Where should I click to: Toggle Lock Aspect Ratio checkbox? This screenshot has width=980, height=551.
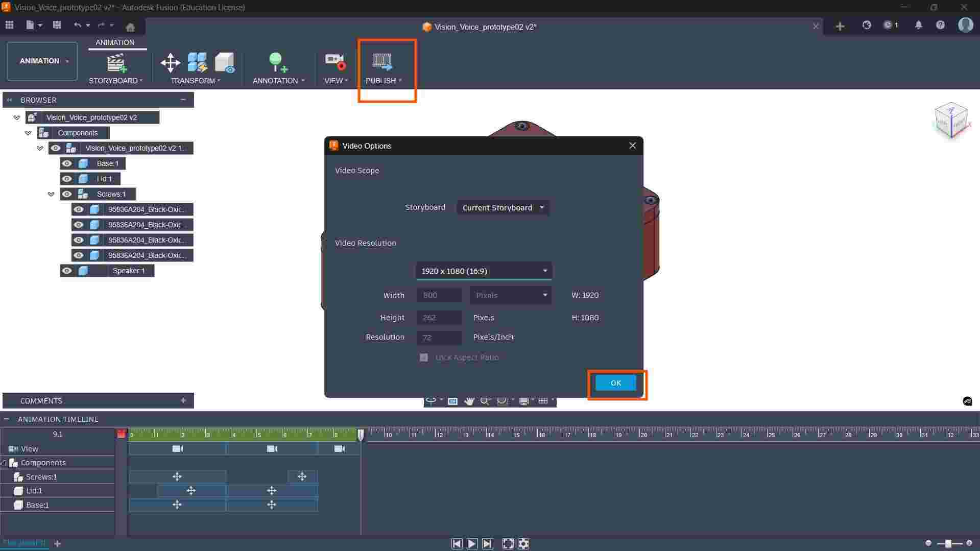click(x=424, y=357)
